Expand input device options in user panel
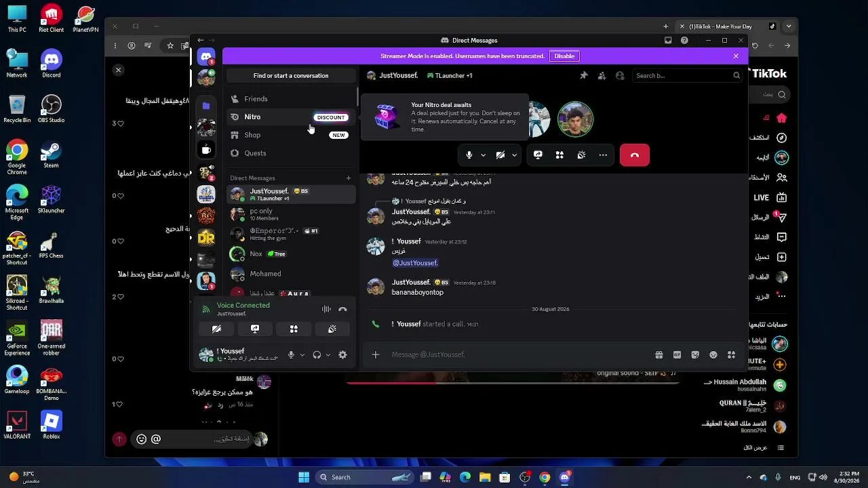The height and width of the screenshot is (488, 868). pyautogui.click(x=302, y=354)
